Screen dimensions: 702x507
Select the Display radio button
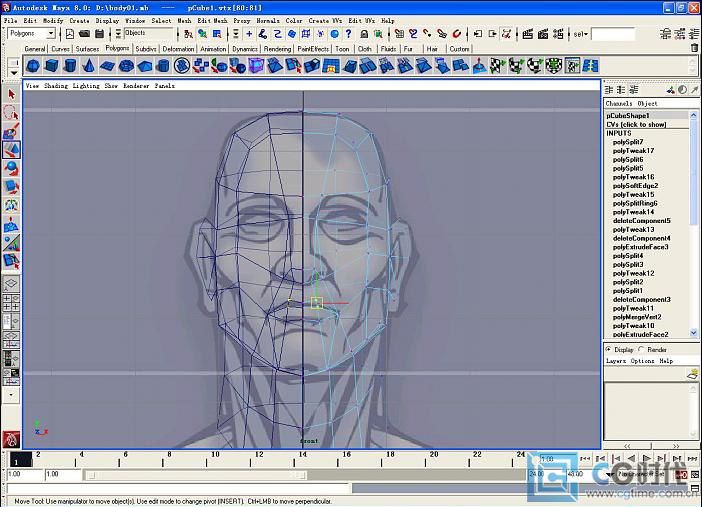click(x=608, y=349)
